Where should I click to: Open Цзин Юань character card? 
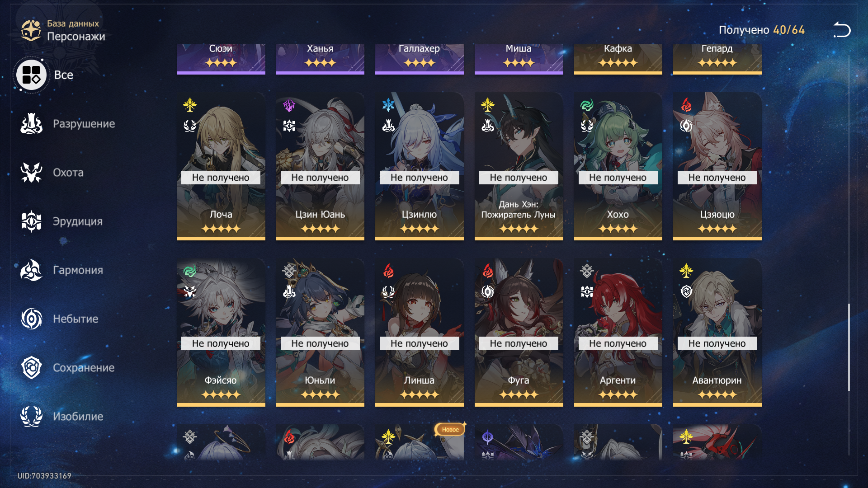click(x=320, y=166)
